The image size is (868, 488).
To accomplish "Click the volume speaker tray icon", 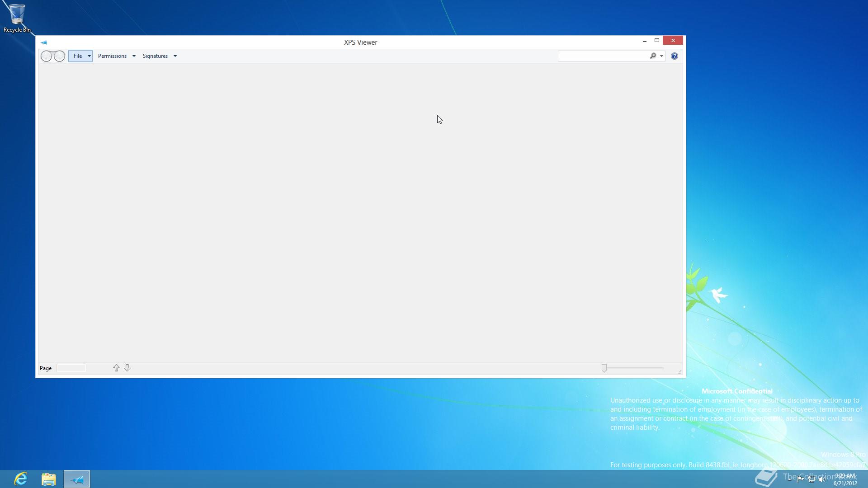I will pos(822,479).
